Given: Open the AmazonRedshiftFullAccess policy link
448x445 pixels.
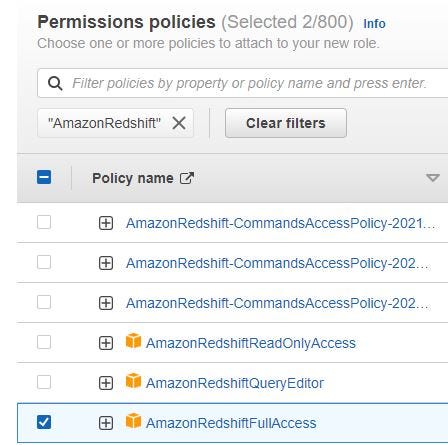Looking at the screenshot, I should tap(231, 423).
